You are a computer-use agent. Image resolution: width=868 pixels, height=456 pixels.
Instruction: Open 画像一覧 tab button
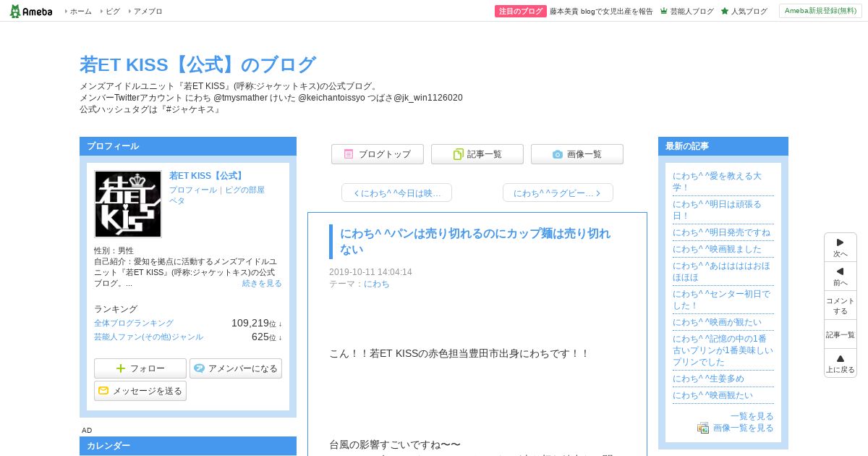(x=577, y=154)
